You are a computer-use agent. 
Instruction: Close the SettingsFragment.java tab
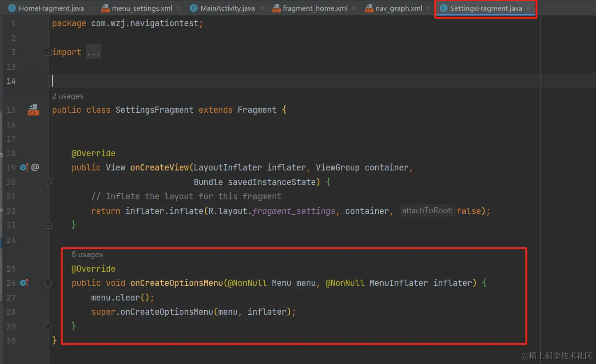[x=528, y=8]
